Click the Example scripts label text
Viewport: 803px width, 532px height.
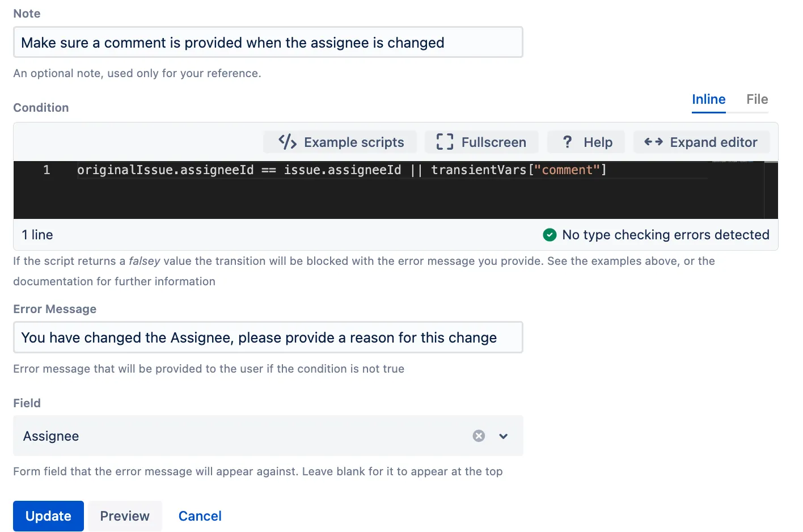coord(354,142)
